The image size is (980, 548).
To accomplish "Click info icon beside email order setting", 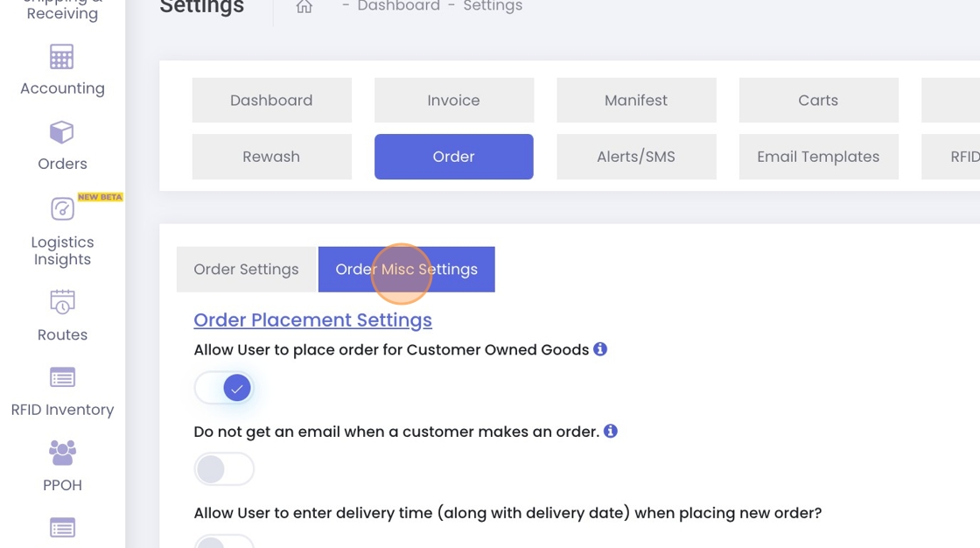I will 611,432.
